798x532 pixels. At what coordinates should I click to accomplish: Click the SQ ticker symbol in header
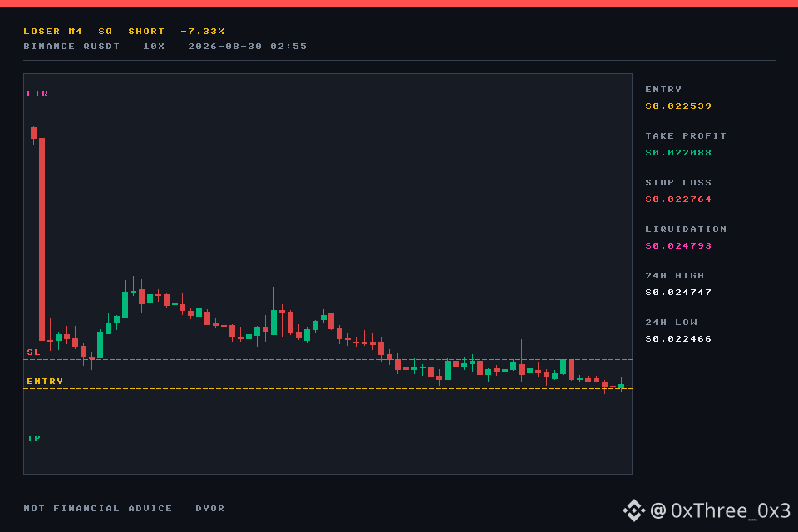click(106, 31)
